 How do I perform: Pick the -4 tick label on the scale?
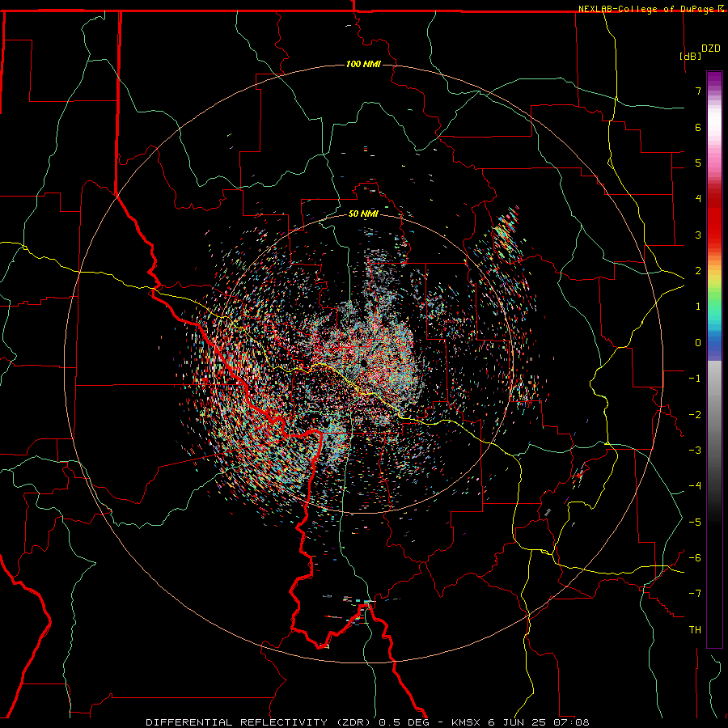click(x=695, y=486)
